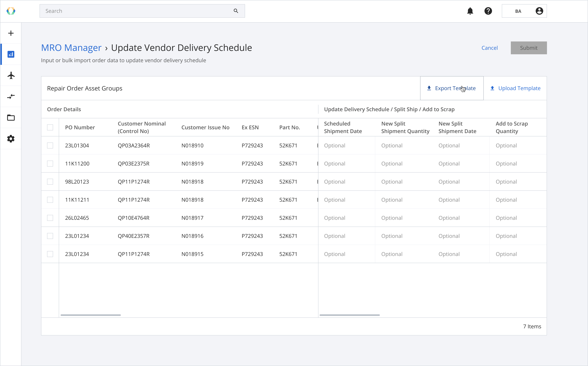Open the settings gear sidebar icon
Viewport: 588px width, 366px height.
pyautogui.click(x=11, y=139)
